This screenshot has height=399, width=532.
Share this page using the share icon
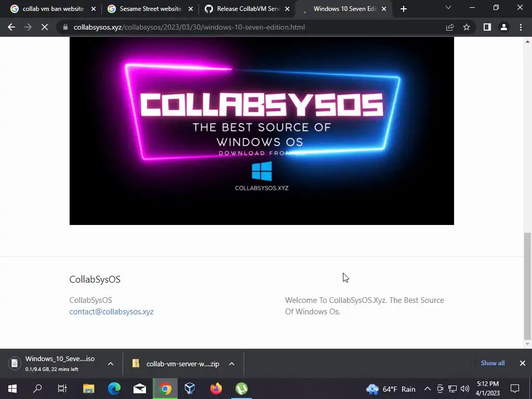click(450, 27)
